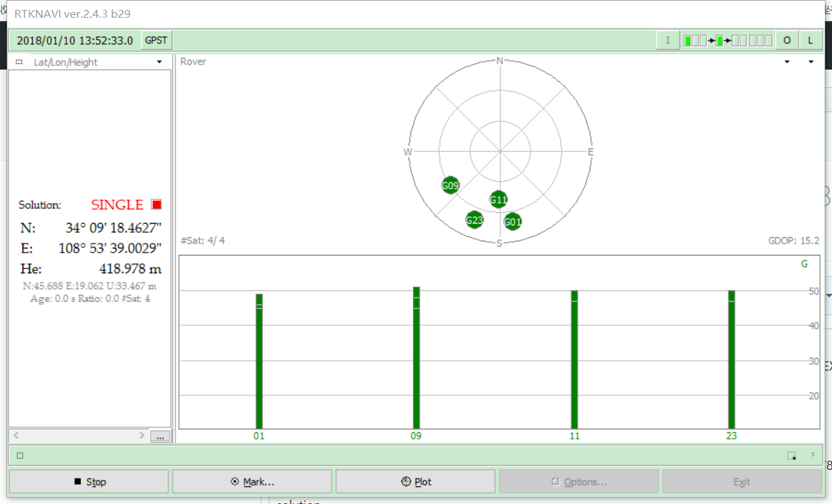Click the I input stream status indicator
The image size is (832, 504).
(x=666, y=40)
